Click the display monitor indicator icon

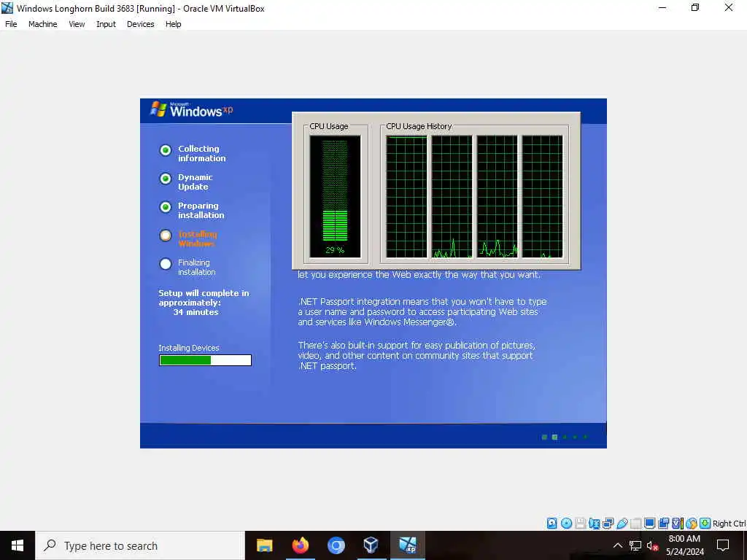pos(649,524)
